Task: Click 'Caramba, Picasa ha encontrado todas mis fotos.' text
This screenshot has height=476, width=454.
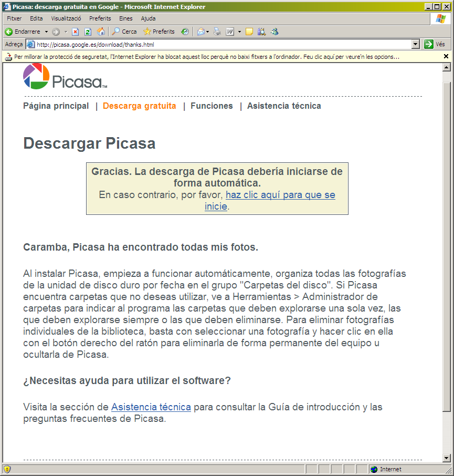Action: [x=141, y=247]
